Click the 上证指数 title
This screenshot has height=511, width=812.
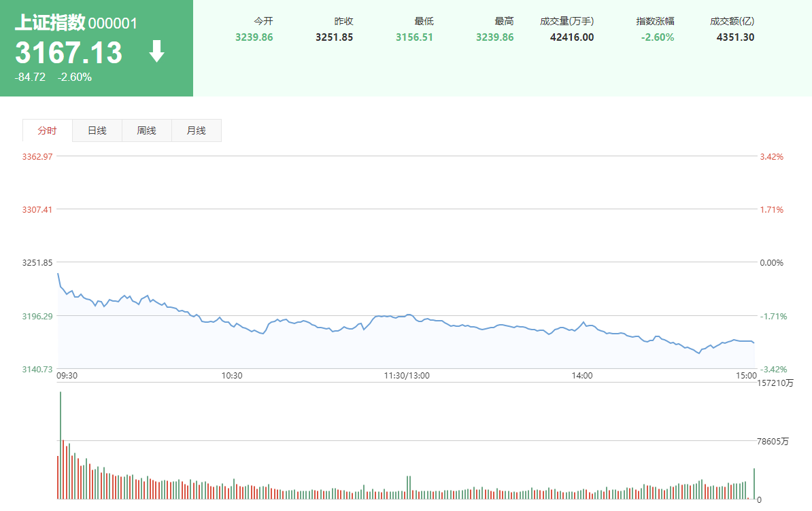pyautogui.click(x=50, y=22)
